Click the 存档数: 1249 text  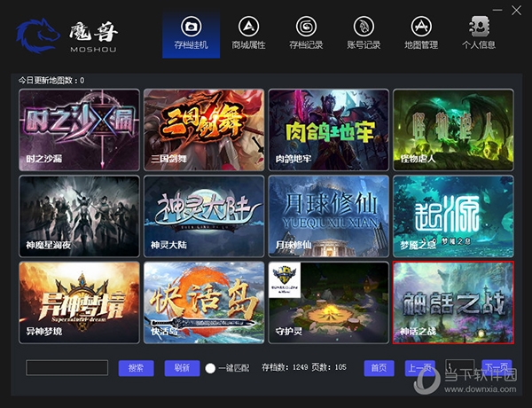coord(285,367)
